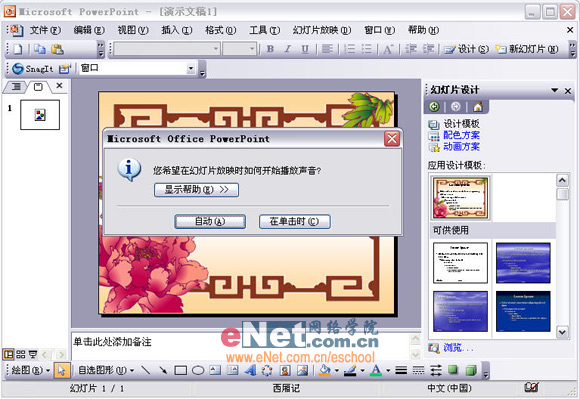Open 自选图形 (AutoShapes) dropdown
The height and width of the screenshot is (399, 580).
(105, 370)
